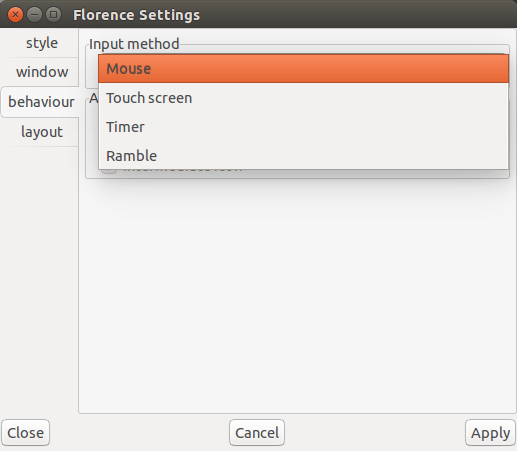Close the Florence Settings window with the red X
The image size is (517, 451).
tap(15, 15)
